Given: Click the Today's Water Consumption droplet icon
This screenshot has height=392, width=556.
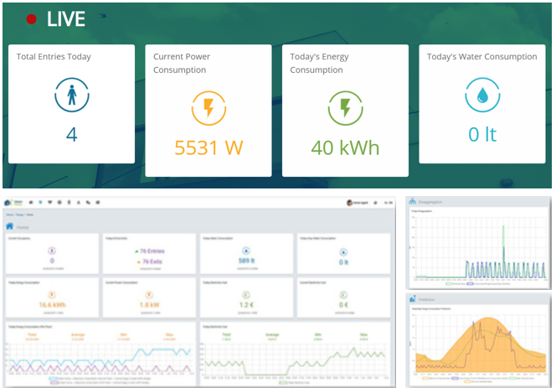Looking at the screenshot, I should click(x=481, y=97).
